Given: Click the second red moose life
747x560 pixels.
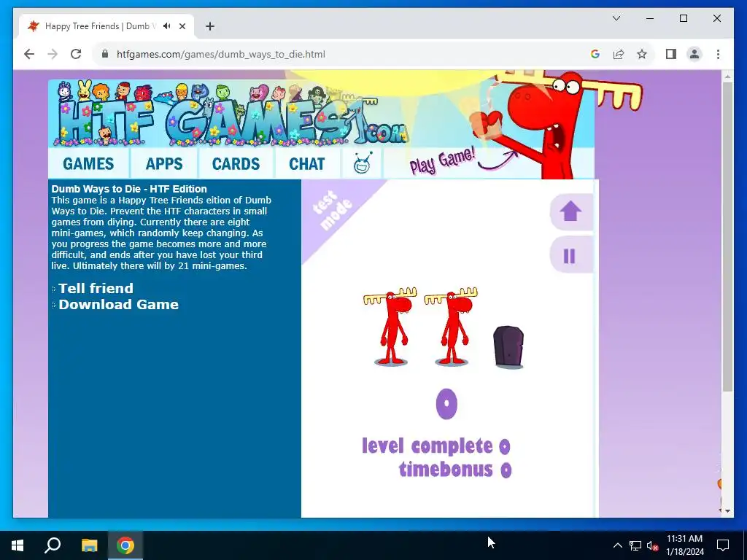Looking at the screenshot, I should 451,327.
